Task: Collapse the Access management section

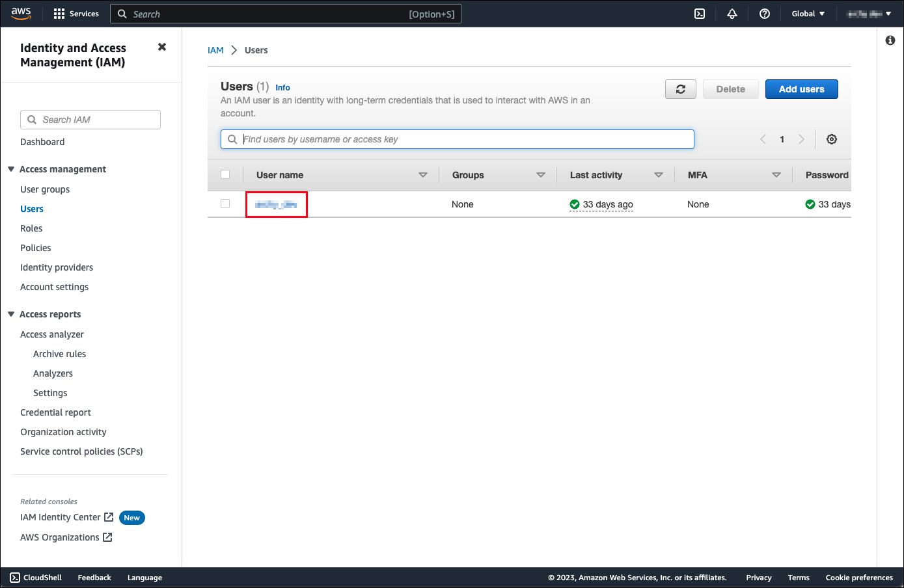Action: pyautogui.click(x=11, y=169)
